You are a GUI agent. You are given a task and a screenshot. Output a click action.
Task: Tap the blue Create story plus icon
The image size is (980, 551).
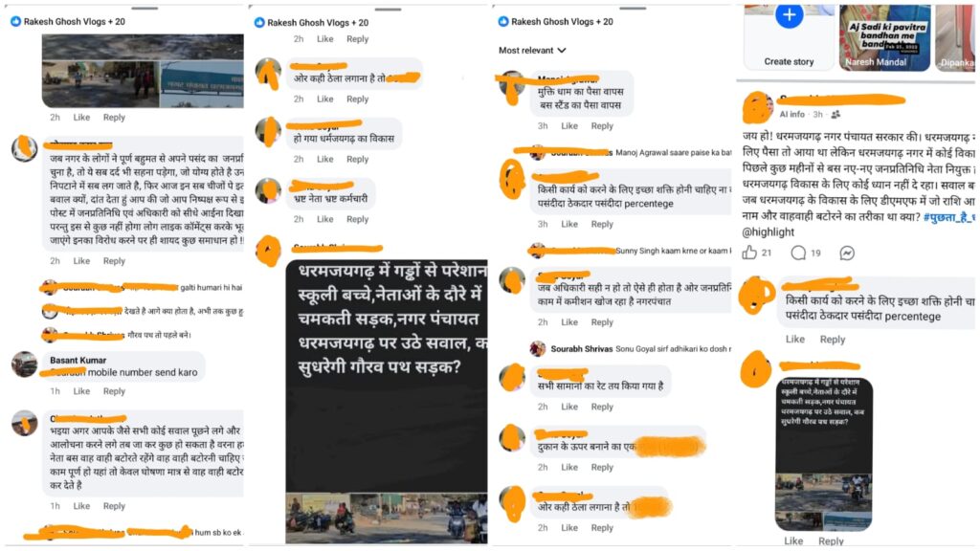point(789,15)
